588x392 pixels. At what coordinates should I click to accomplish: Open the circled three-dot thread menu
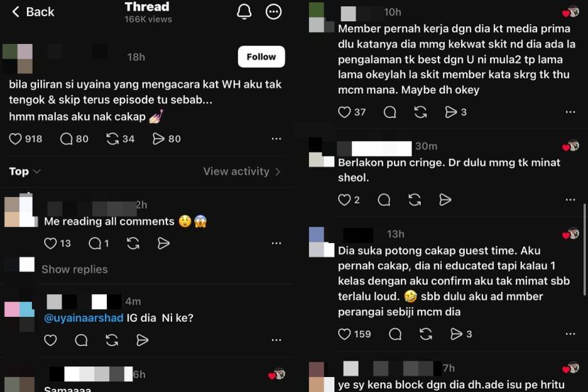coord(273,11)
